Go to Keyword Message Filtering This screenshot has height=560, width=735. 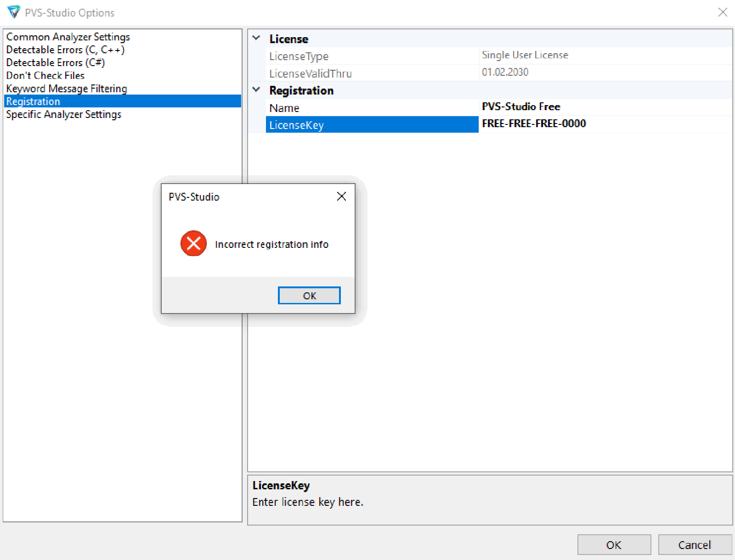(67, 89)
